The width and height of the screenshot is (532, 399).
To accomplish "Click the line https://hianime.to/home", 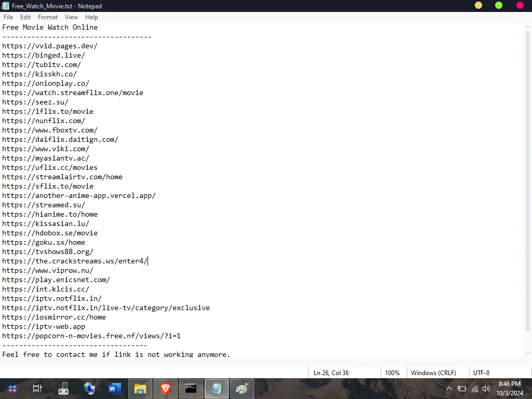I will coord(50,214).
